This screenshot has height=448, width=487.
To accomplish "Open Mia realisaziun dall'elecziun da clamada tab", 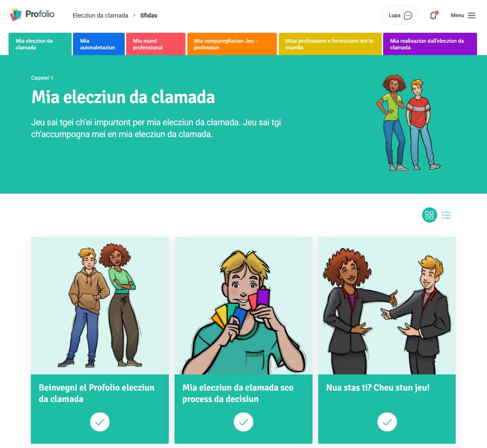I will 430,44.
